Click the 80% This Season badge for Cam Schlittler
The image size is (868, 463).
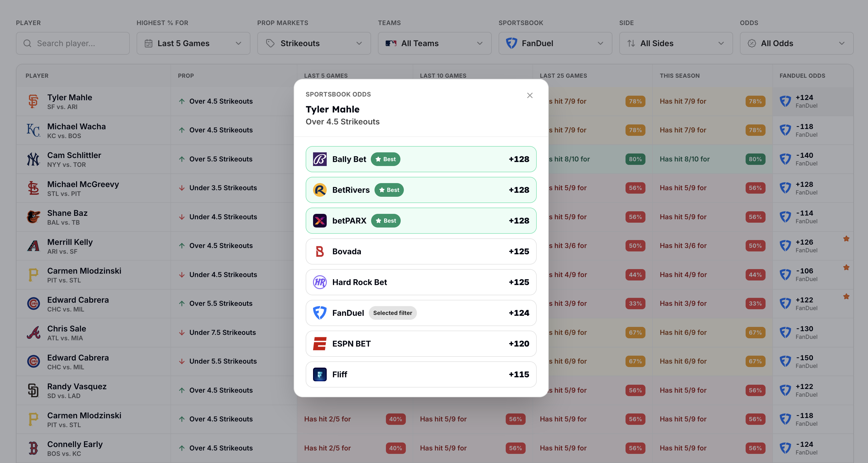[755, 159]
